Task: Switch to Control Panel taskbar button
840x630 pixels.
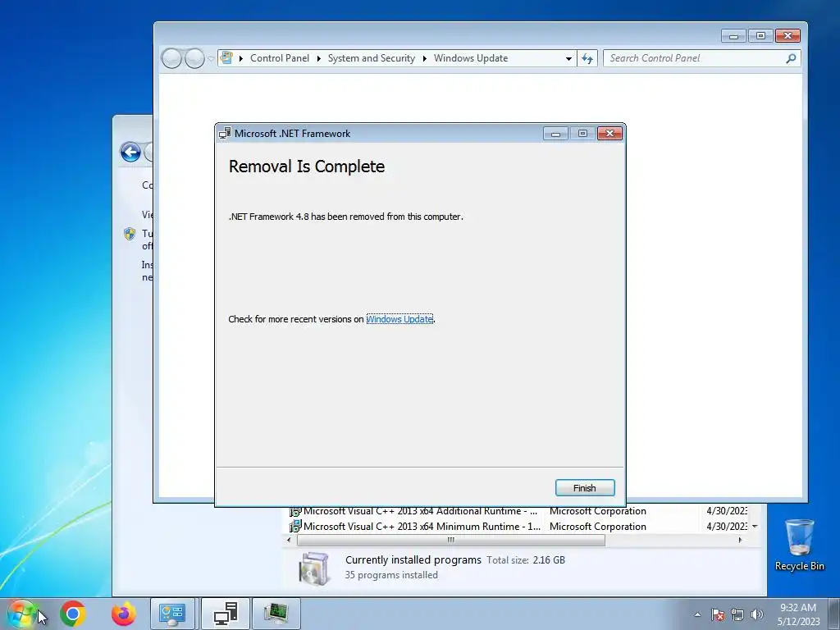Action: tap(172, 614)
